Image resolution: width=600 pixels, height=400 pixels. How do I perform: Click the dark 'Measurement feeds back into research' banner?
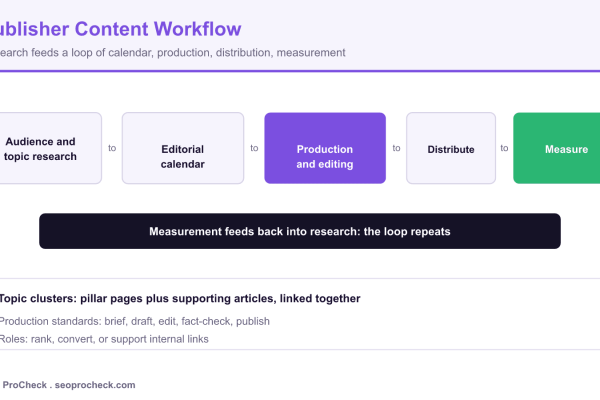pos(300,231)
